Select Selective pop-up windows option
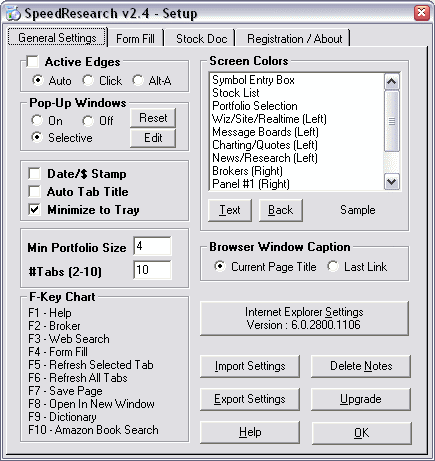The width and height of the screenshot is (435, 461). [x=37, y=137]
